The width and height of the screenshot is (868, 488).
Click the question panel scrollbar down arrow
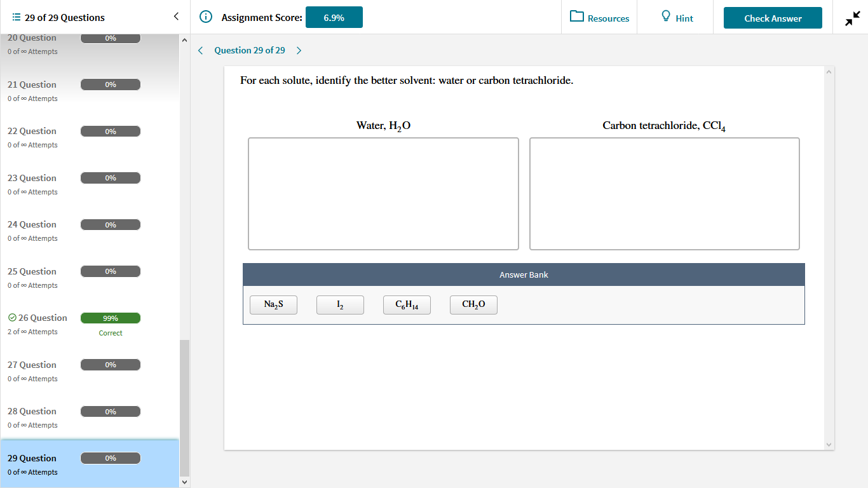(829, 444)
